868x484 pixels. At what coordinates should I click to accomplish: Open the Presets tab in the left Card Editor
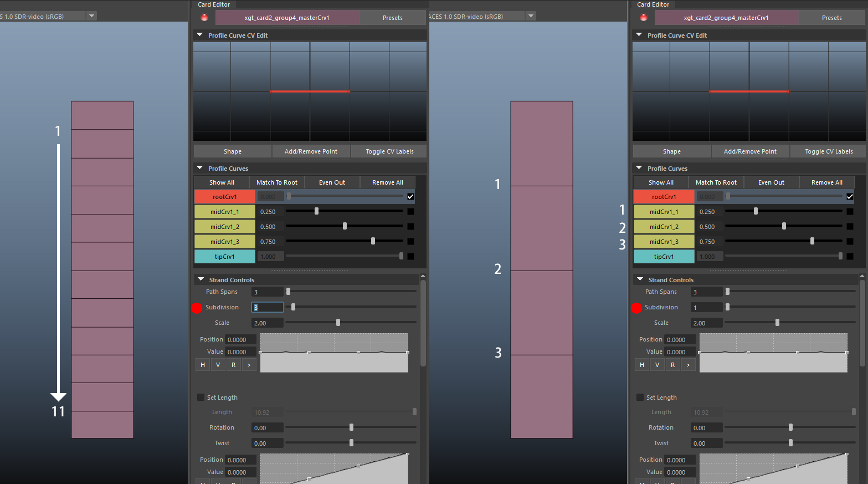(x=392, y=18)
